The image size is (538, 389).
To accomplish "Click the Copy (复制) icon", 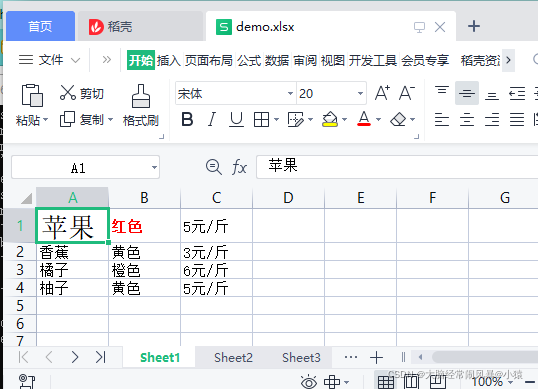I will pos(67,119).
